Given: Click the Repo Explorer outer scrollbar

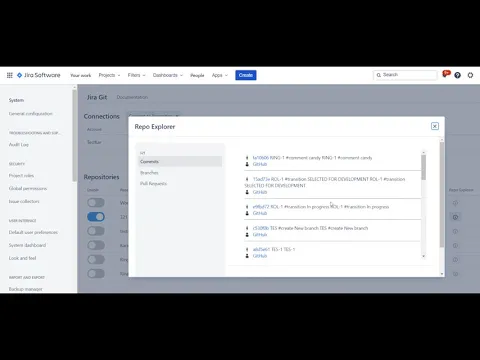Looking at the screenshot, I should pos(442,194).
